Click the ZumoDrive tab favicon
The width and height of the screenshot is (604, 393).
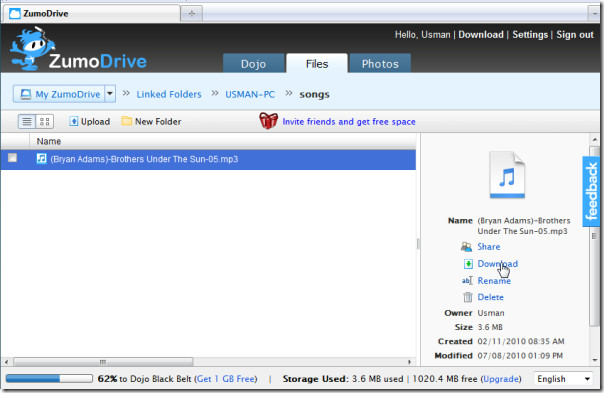[15, 14]
